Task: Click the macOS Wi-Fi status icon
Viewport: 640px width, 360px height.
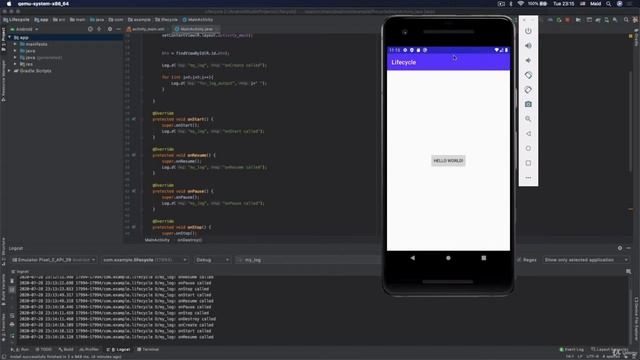Action: 520,4
